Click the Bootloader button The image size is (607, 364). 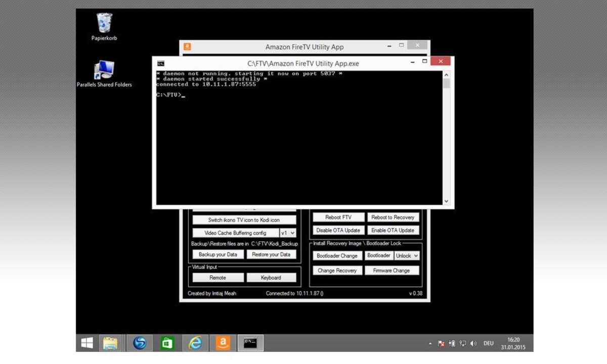pyautogui.click(x=379, y=256)
